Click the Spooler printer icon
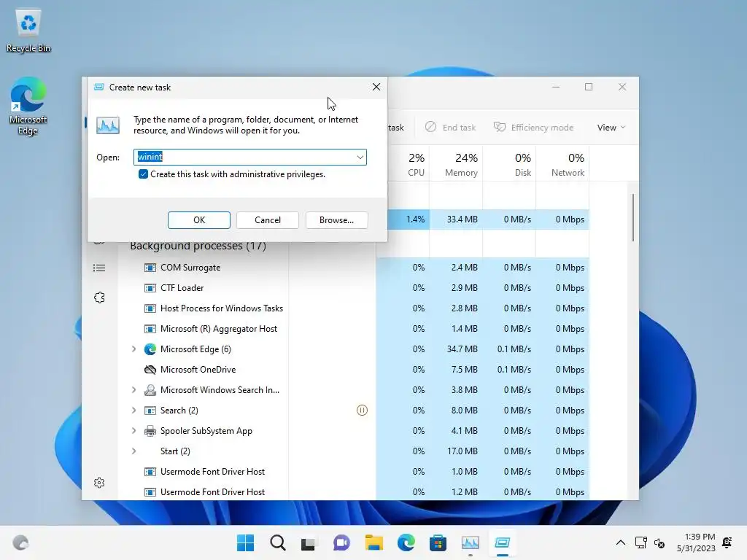The width and height of the screenshot is (747, 560). [150, 431]
